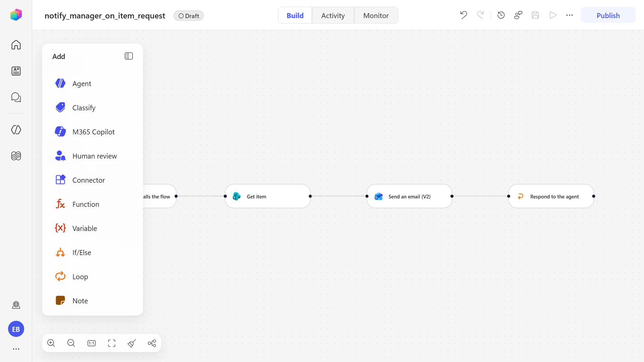This screenshot has height=362, width=644.
Task: Add an M365 Copilot node
Action: (93, 132)
